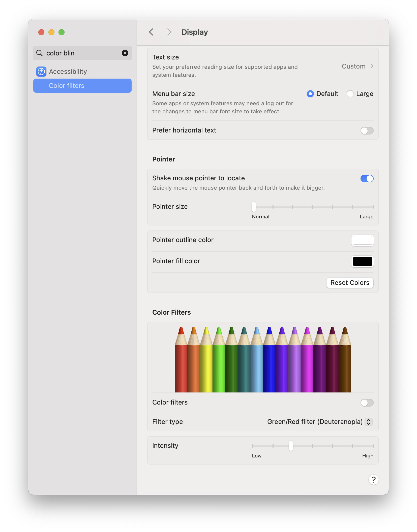
Task: Turn off Shake mouse pointer to locate
Action: (x=367, y=179)
